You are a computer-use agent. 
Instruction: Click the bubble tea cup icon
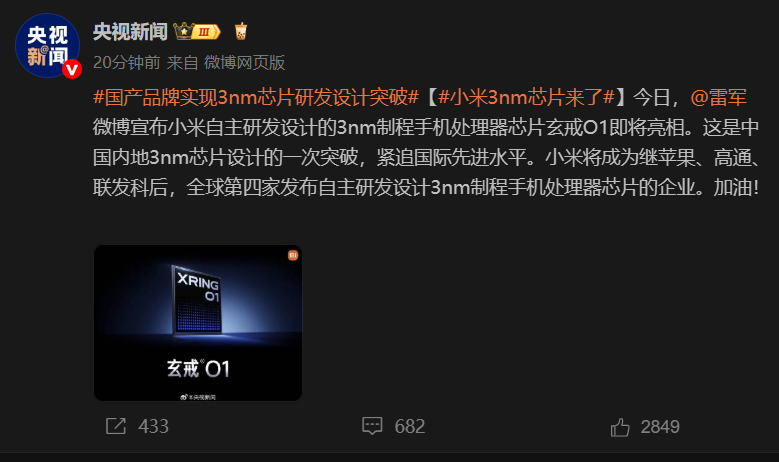pyautogui.click(x=240, y=31)
